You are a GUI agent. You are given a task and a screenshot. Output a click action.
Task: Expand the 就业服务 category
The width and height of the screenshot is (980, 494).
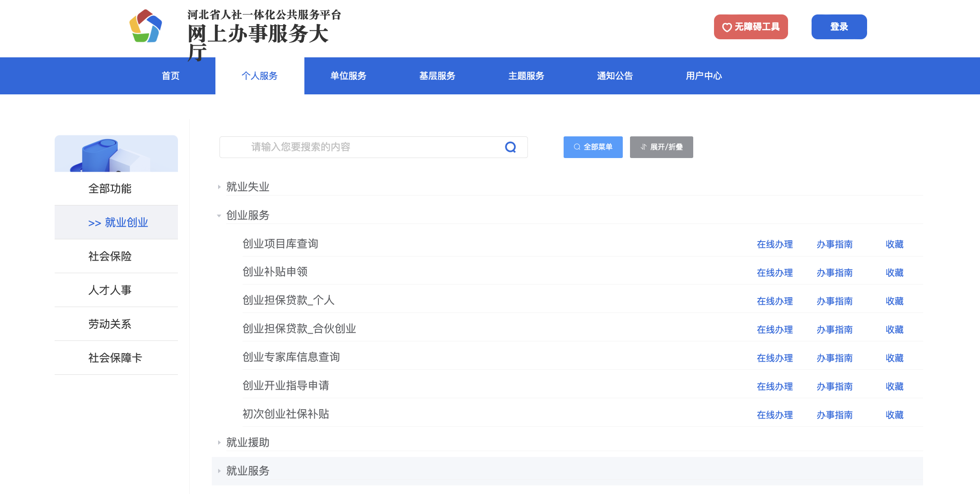pos(247,471)
